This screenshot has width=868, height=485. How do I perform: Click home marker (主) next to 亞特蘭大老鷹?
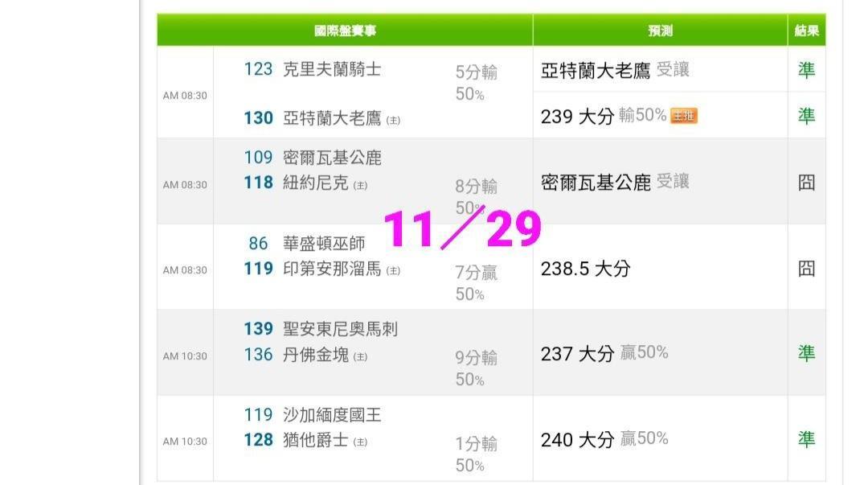(393, 120)
